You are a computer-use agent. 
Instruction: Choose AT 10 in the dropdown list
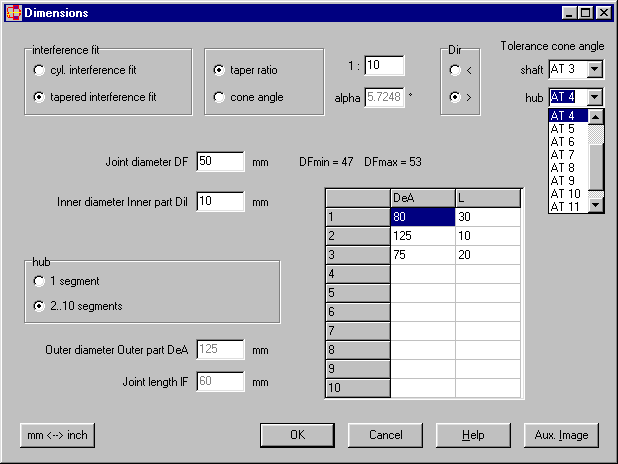coord(567,193)
